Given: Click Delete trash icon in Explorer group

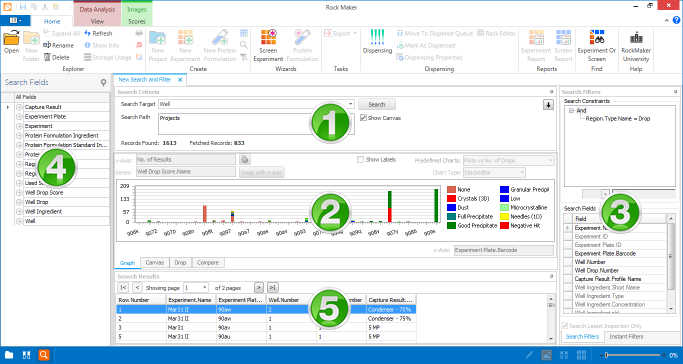Looking at the screenshot, I should 57,57.
